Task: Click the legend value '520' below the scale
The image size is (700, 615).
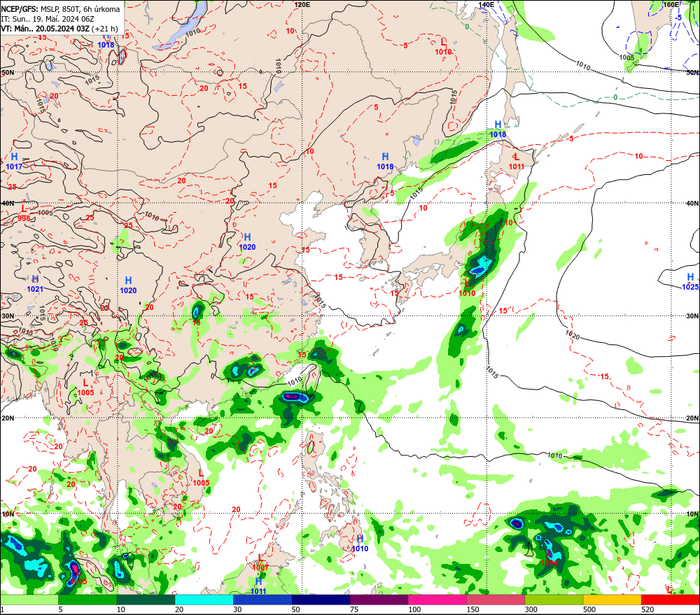Action: [x=647, y=609]
